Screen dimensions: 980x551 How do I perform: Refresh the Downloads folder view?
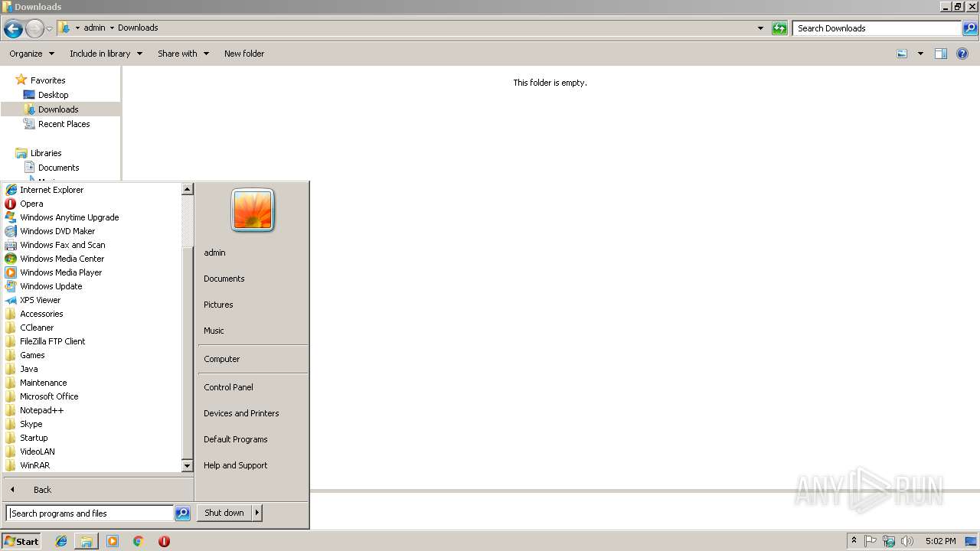(x=779, y=28)
